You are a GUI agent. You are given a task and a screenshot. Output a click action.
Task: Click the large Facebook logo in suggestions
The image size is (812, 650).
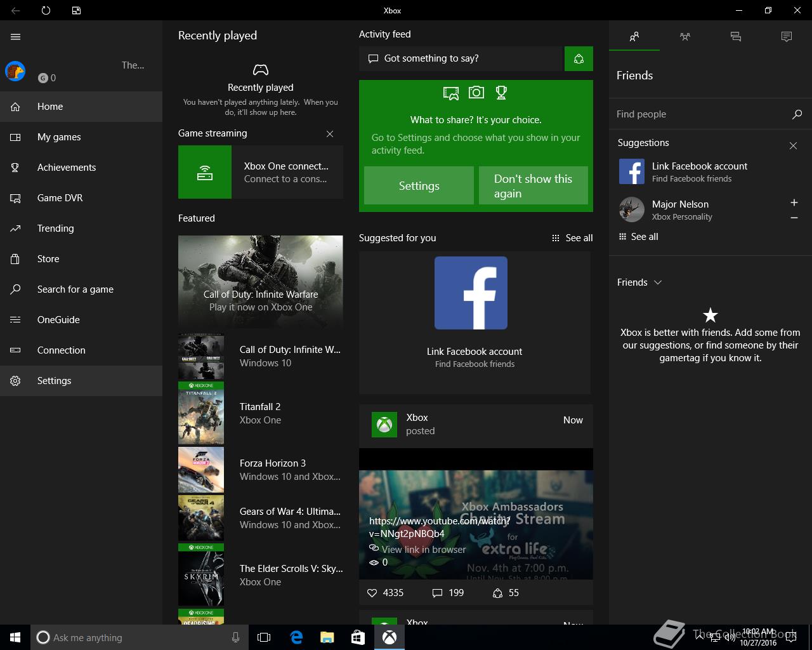[471, 293]
